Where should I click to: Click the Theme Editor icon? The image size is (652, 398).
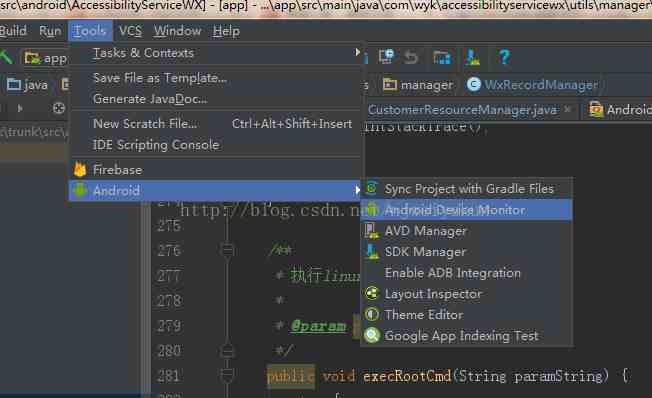(x=372, y=314)
